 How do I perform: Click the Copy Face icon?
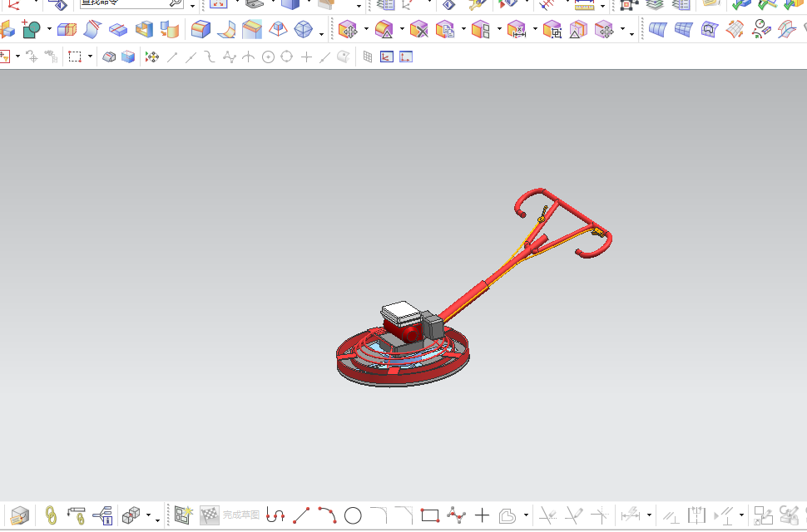tap(445, 29)
